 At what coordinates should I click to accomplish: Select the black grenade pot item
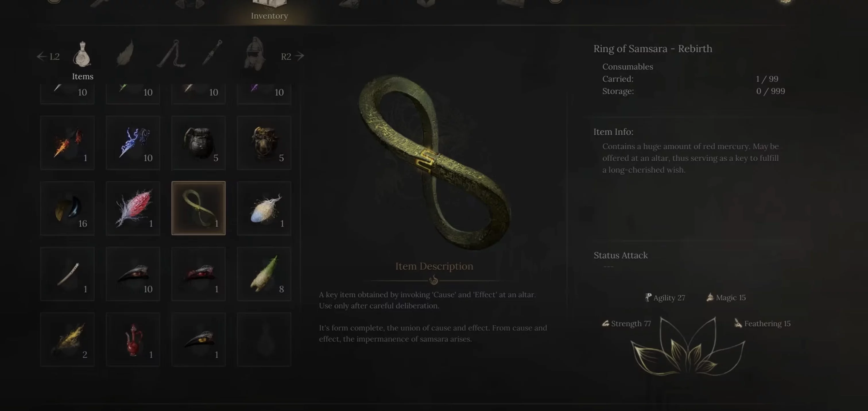click(x=198, y=143)
